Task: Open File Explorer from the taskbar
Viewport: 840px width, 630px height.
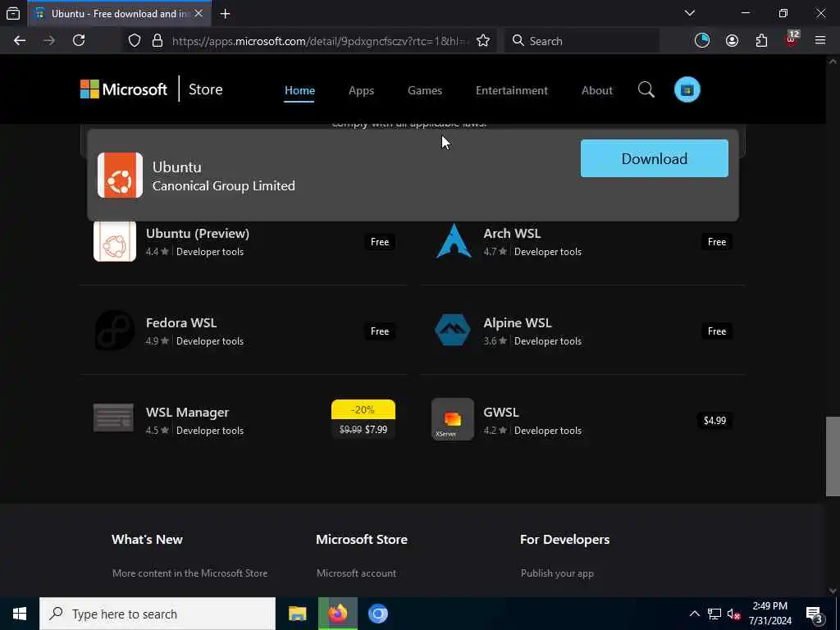Action: pos(297,614)
